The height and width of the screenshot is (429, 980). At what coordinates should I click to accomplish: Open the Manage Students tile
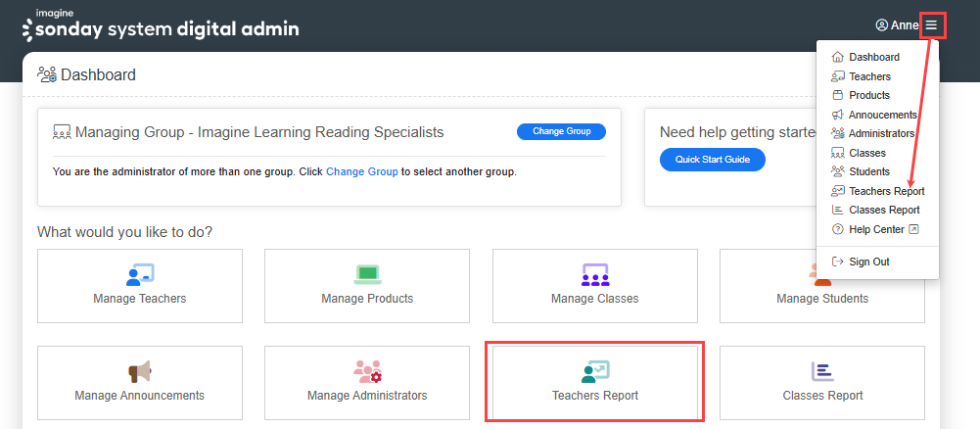(822, 286)
